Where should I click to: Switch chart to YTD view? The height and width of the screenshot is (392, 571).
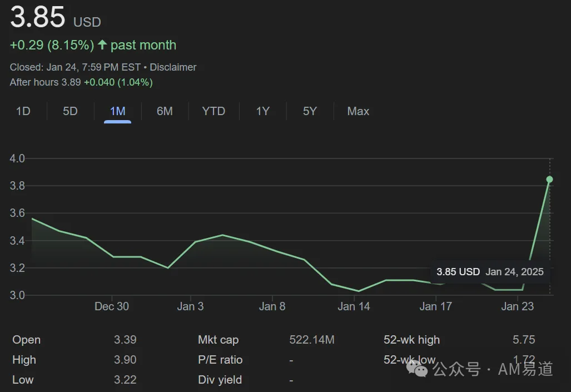click(213, 111)
